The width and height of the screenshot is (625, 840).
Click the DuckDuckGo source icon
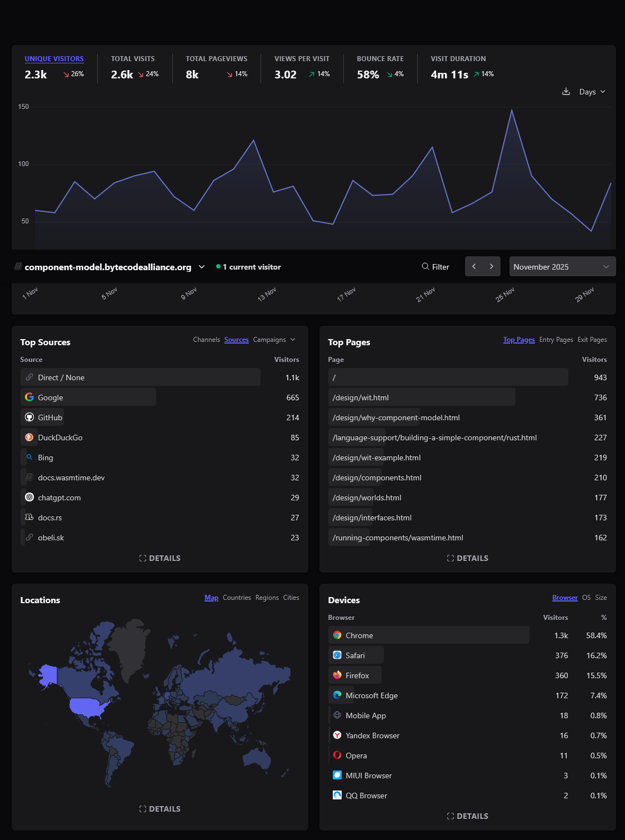(29, 438)
